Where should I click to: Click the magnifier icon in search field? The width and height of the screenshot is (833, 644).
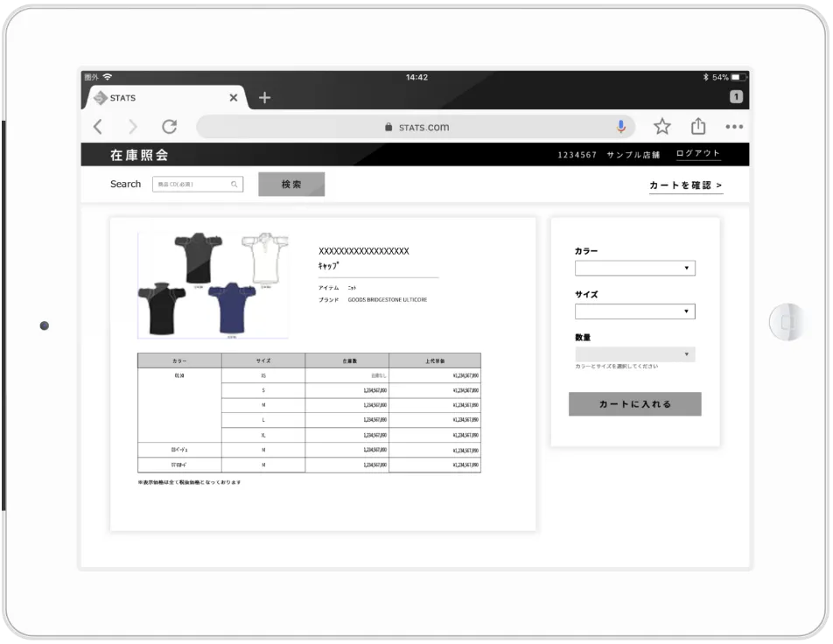point(234,185)
